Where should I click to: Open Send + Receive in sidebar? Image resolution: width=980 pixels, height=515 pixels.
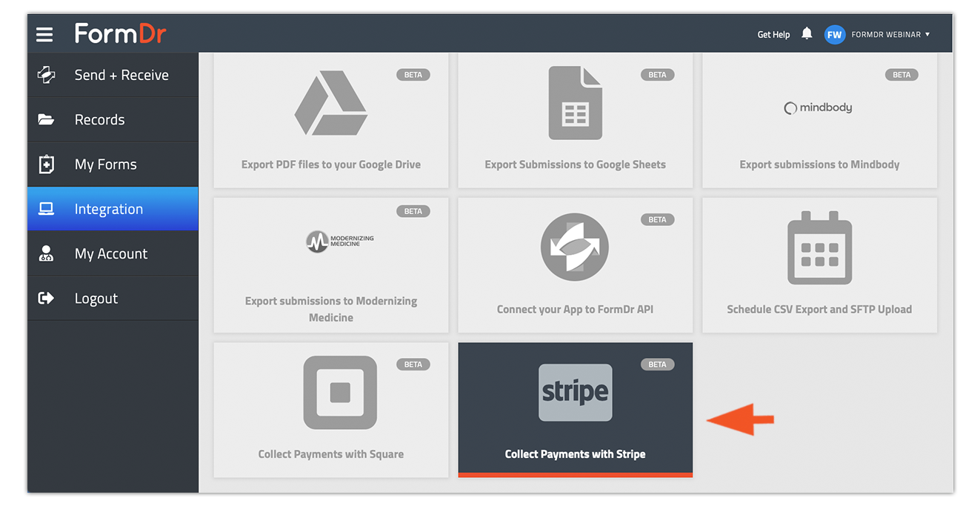[x=113, y=75]
